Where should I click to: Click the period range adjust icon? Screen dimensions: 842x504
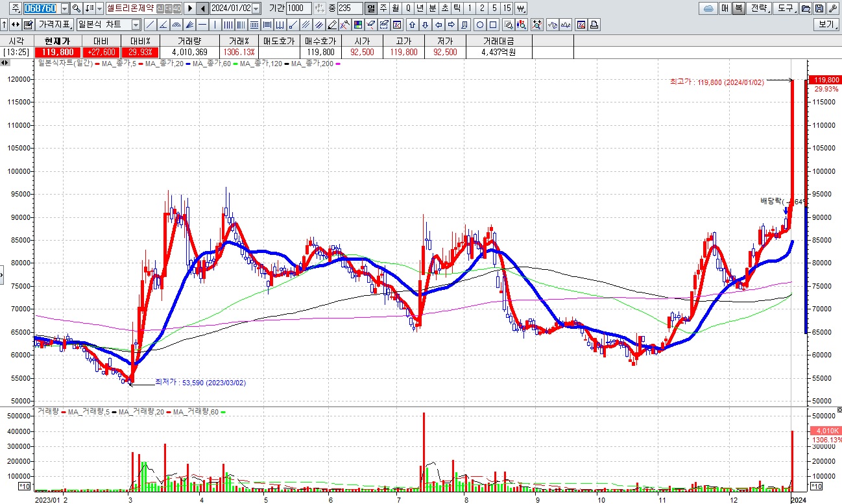319,8
